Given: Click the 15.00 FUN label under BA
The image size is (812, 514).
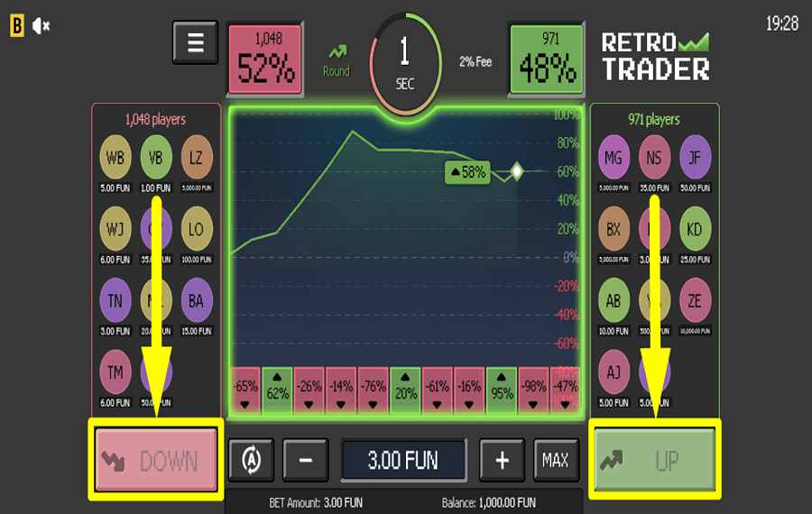Looking at the screenshot, I should point(197,331).
